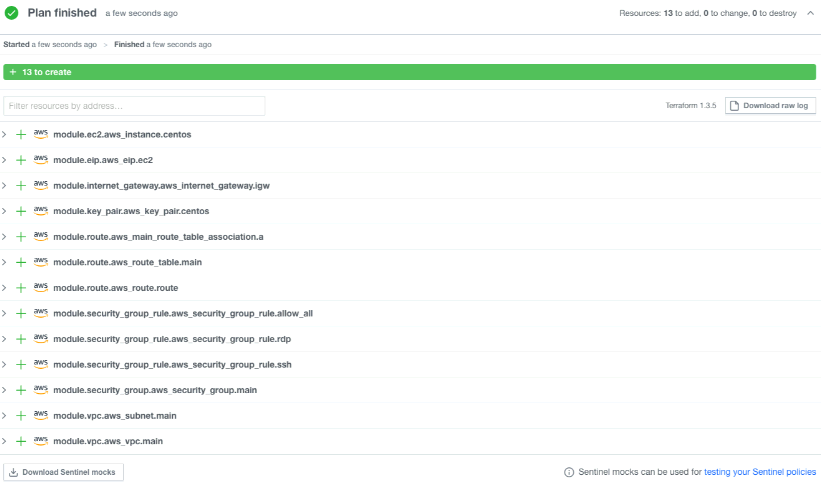This screenshot has height=486, width=821.
Task: Expand module.eip.aws_eip.ec2 row chevron
Action: 4,160
